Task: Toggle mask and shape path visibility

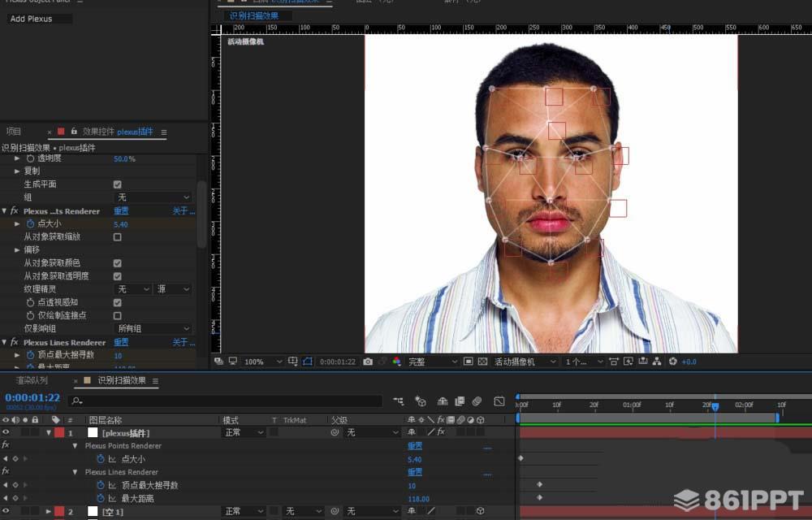Action: pos(308,362)
